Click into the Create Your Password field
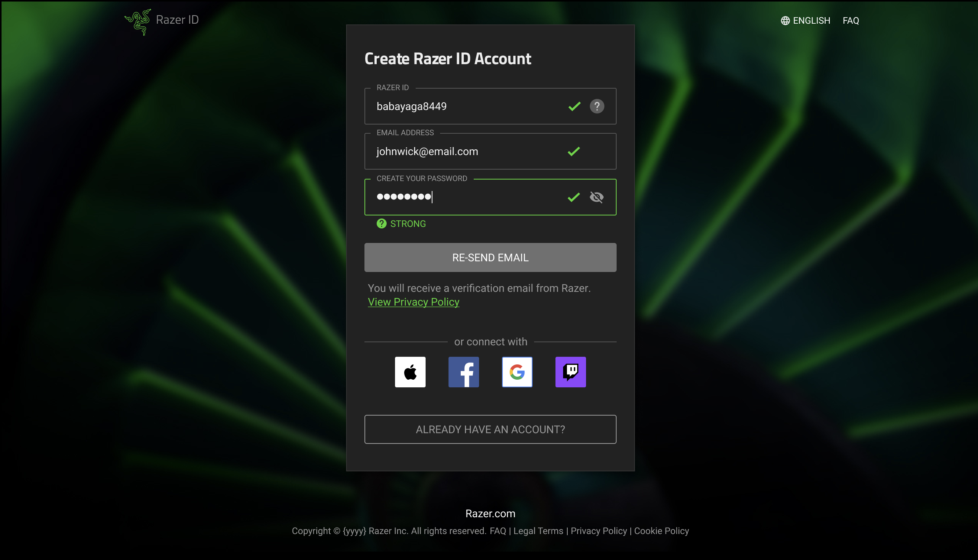Viewport: 978px width, 560px height. [x=491, y=197]
